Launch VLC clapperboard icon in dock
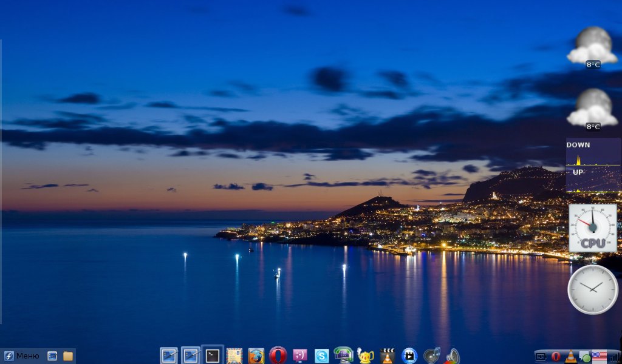622x364 pixels. [x=388, y=356]
